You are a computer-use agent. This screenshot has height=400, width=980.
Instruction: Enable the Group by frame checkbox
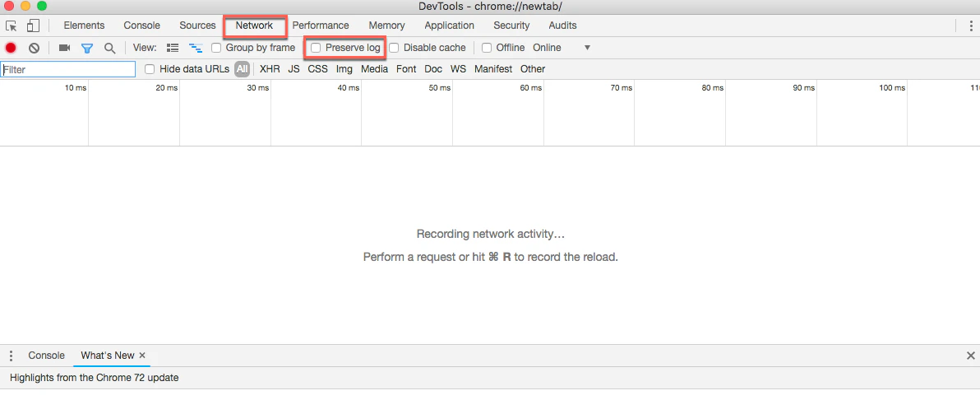[216, 48]
